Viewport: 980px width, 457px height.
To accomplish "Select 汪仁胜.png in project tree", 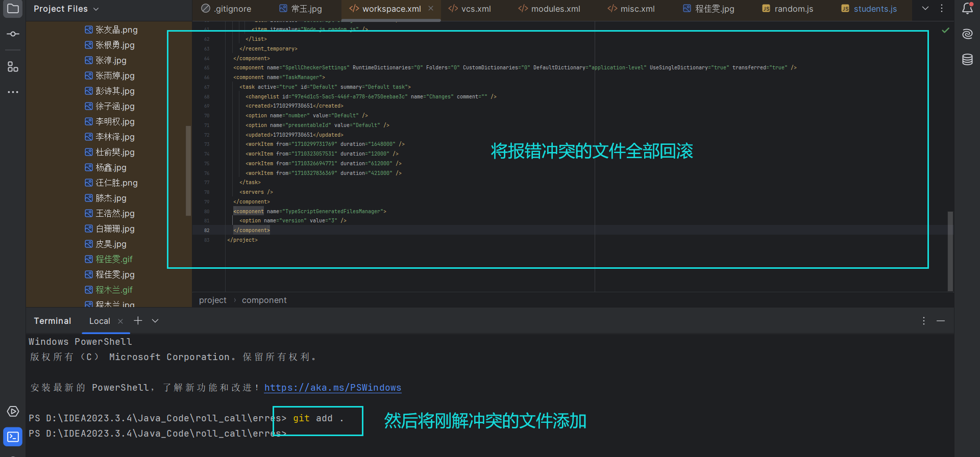I will (111, 183).
